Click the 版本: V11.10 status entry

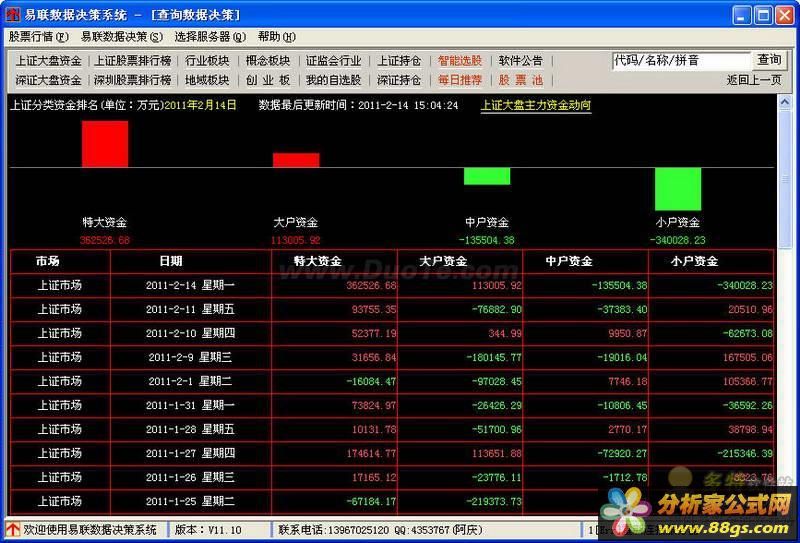[x=208, y=530]
